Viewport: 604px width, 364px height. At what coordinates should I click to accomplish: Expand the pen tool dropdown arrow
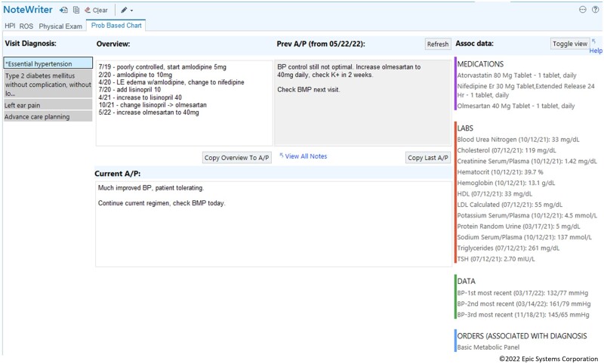click(x=132, y=11)
